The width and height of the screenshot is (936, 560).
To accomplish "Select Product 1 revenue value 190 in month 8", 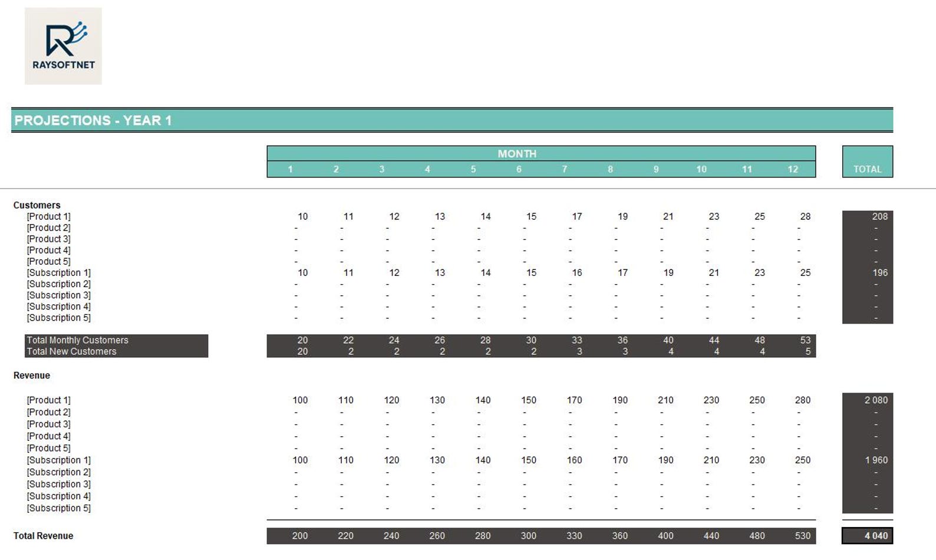I will pos(620,400).
